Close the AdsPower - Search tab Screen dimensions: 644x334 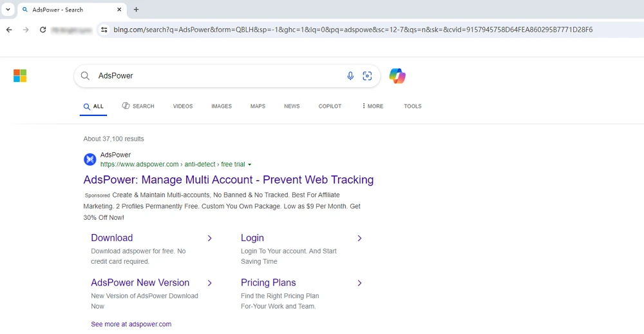[x=120, y=10]
